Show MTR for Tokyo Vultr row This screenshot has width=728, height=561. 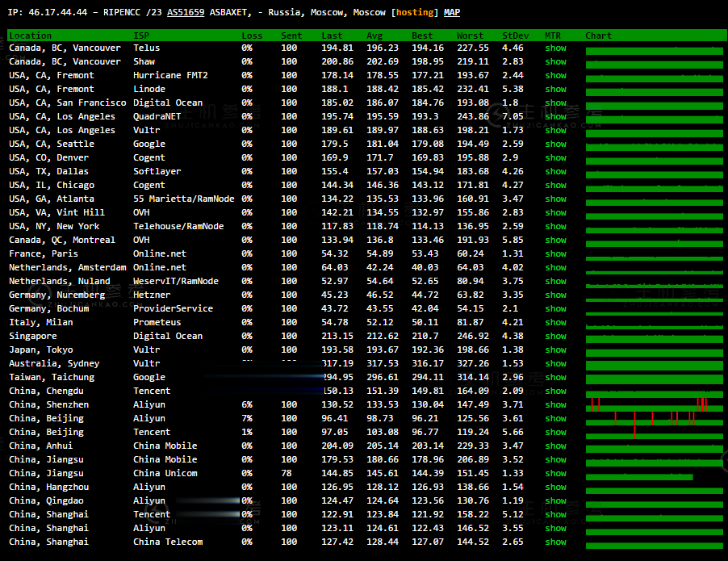coord(556,350)
